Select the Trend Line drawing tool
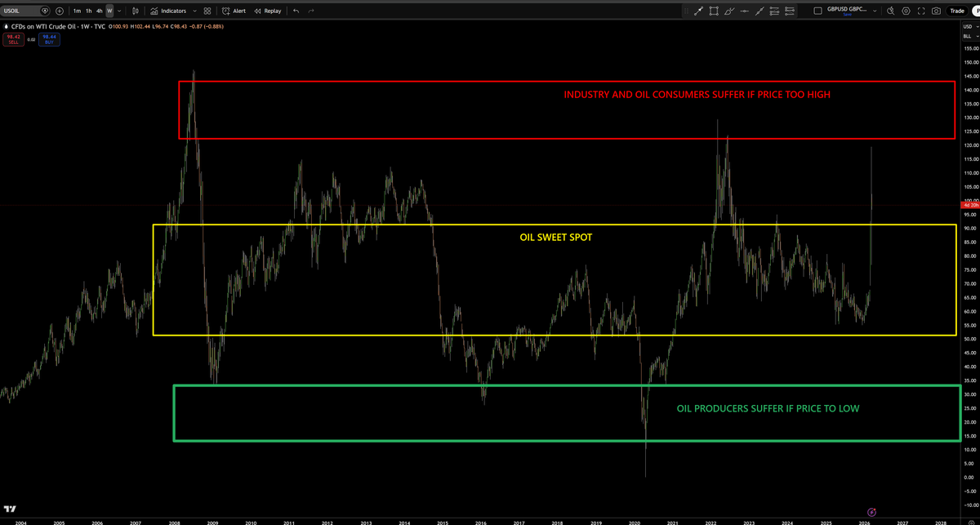The image size is (980, 525). 698,11
